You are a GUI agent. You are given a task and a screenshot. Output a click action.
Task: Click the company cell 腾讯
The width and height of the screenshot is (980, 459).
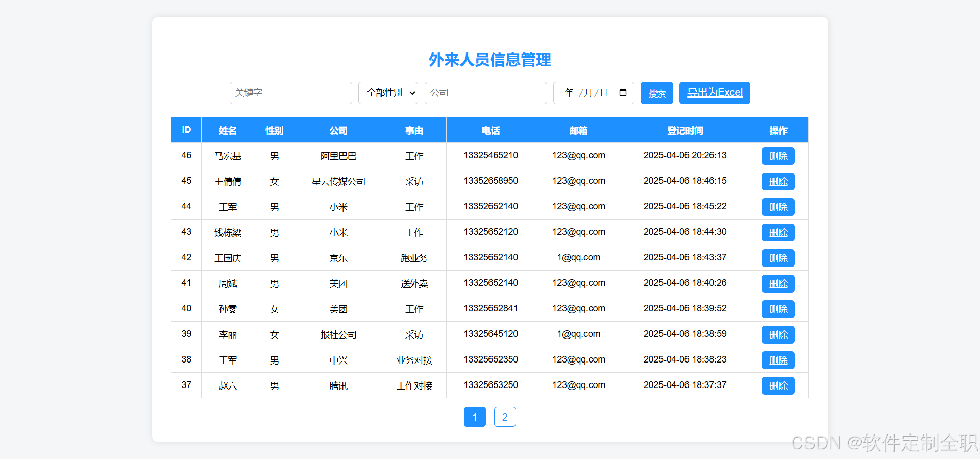[338, 385]
